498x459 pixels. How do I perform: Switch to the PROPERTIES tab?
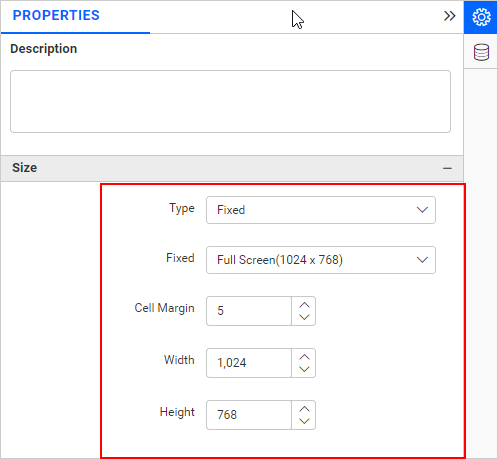56,15
